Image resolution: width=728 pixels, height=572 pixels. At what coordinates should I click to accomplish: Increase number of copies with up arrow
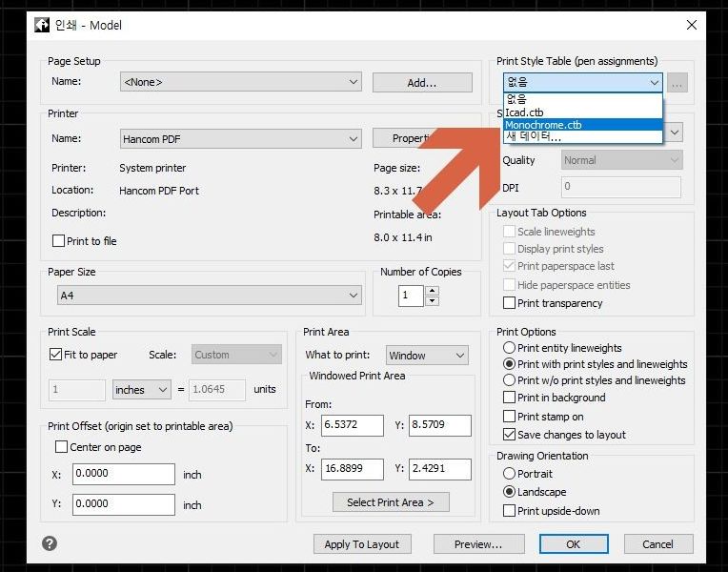pos(433,291)
